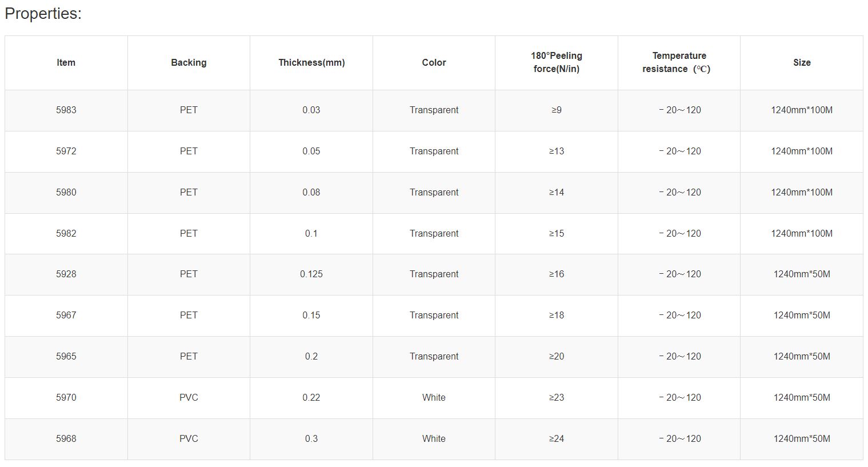Click the Color column header
868x467 pixels.
click(434, 63)
